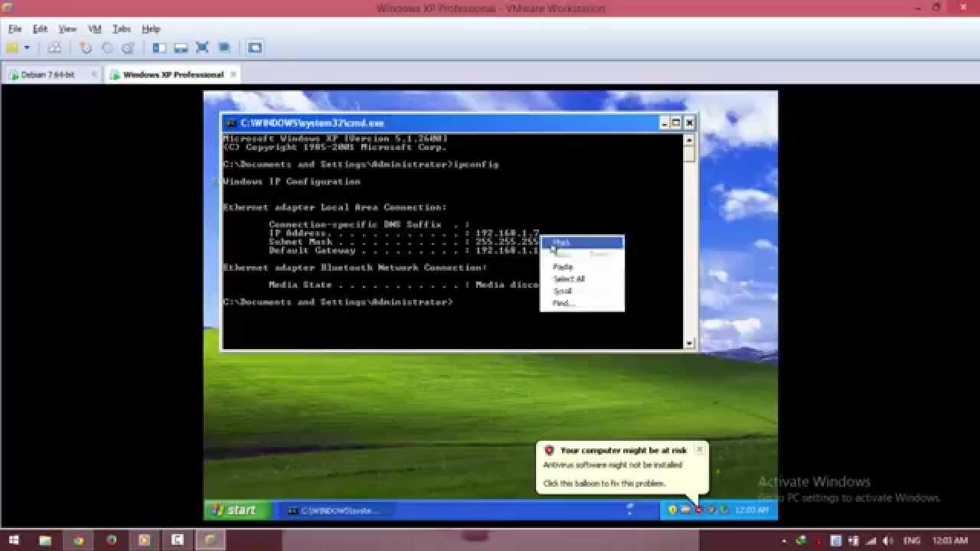The width and height of the screenshot is (980, 551).
Task: Choose Paste in the cmd context menu
Action: click(582, 267)
